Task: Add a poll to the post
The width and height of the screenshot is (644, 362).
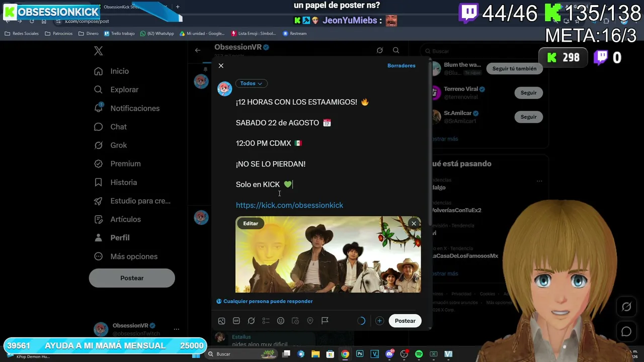Action: click(x=266, y=321)
